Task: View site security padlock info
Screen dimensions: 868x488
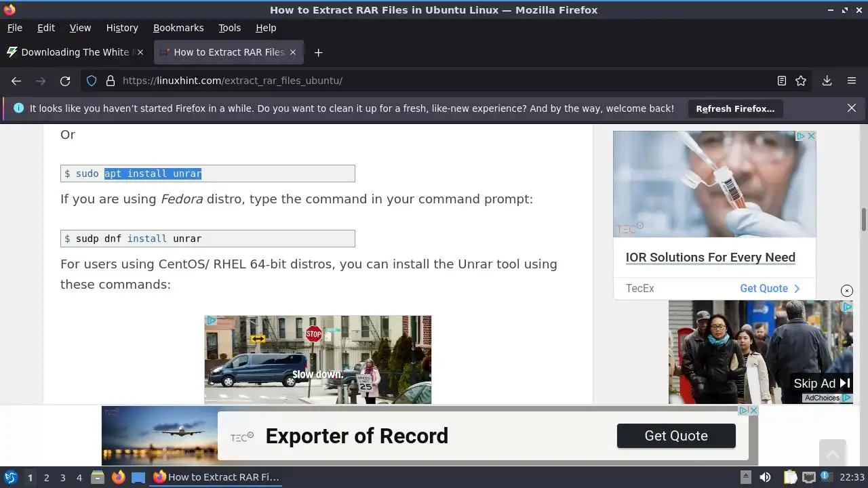Action: (x=111, y=81)
